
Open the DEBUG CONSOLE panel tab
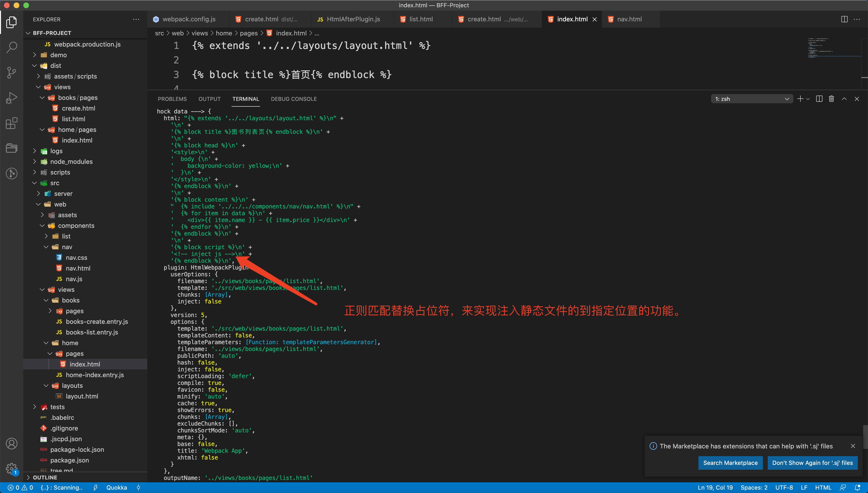pos(294,99)
